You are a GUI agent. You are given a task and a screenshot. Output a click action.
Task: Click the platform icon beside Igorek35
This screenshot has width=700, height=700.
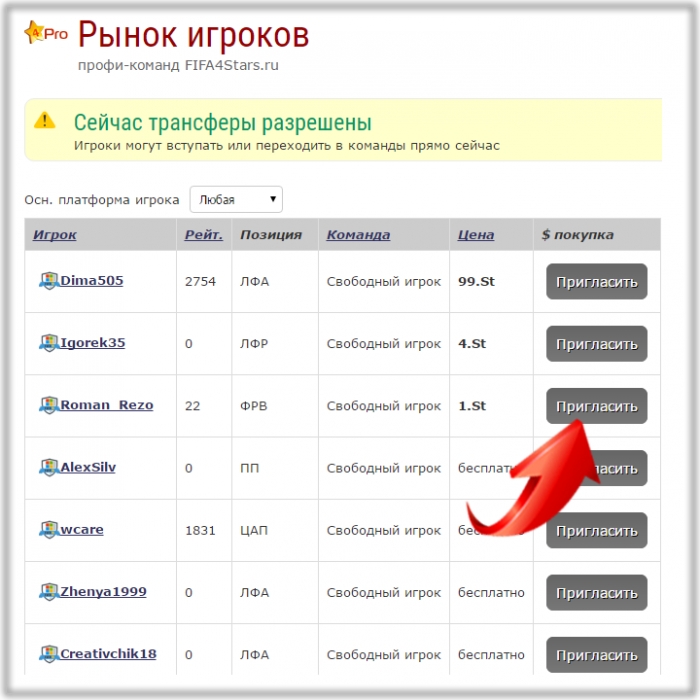(x=48, y=343)
